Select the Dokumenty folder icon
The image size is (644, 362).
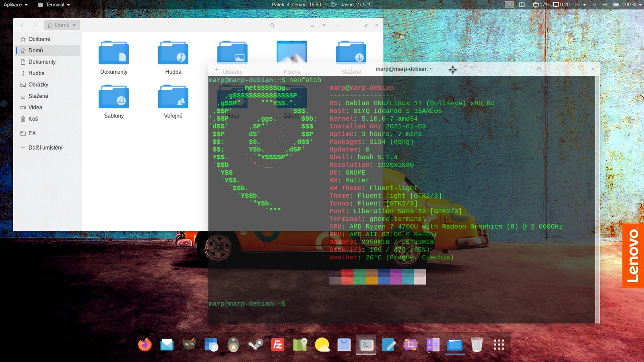click(114, 53)
